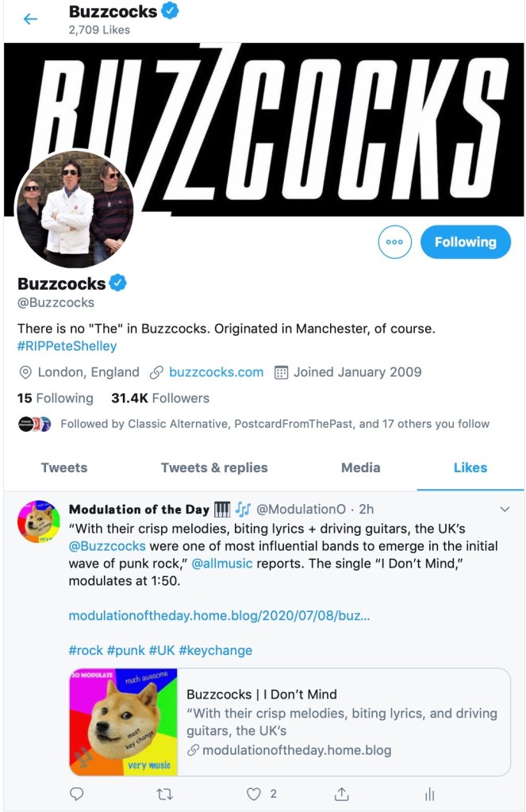Screen dimensions: 526x812
Task: Reply to the Modulation of the Day tweet
Action: (77, 794)
